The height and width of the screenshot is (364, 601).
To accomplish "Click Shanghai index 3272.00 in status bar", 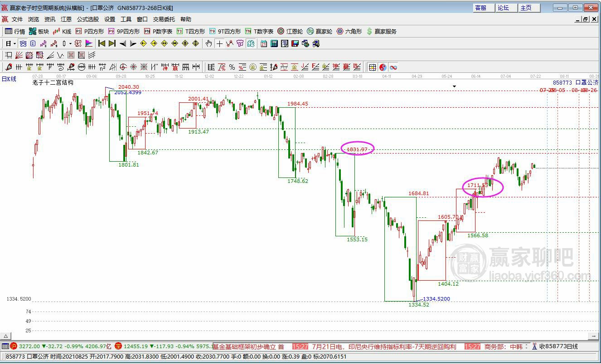I will click(x=29, y=346).
